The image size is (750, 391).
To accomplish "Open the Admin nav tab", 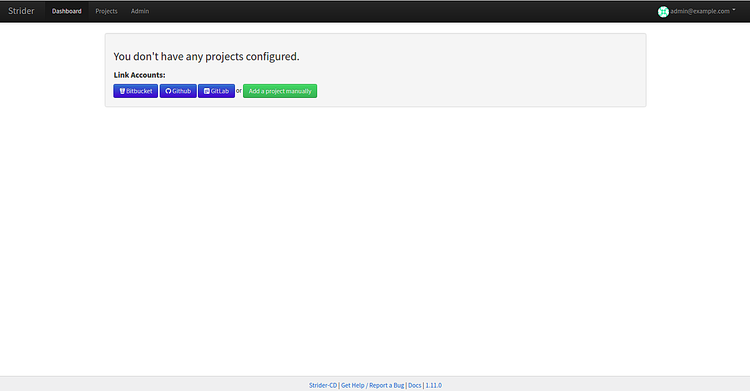I will click(140, 11).
